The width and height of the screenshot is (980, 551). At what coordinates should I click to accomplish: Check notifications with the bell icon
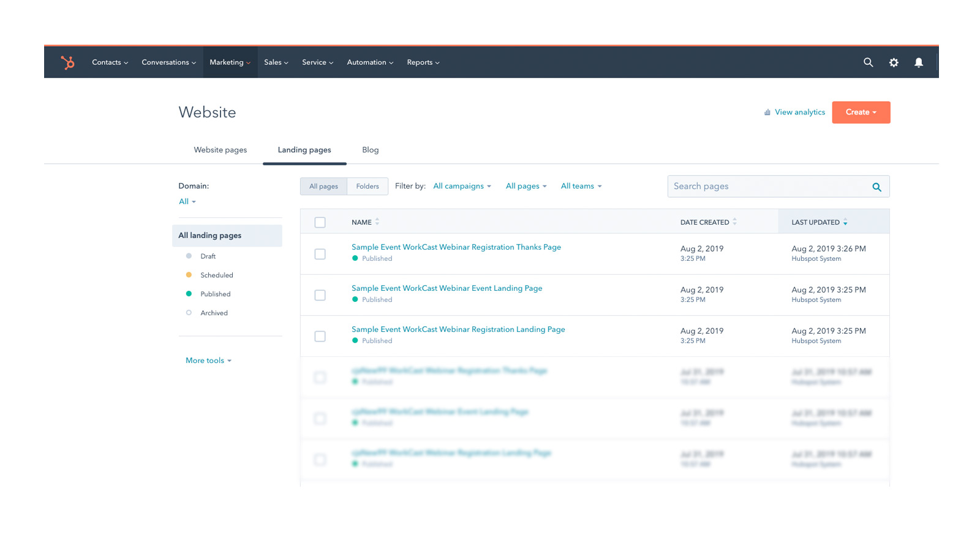pos(919,62)
